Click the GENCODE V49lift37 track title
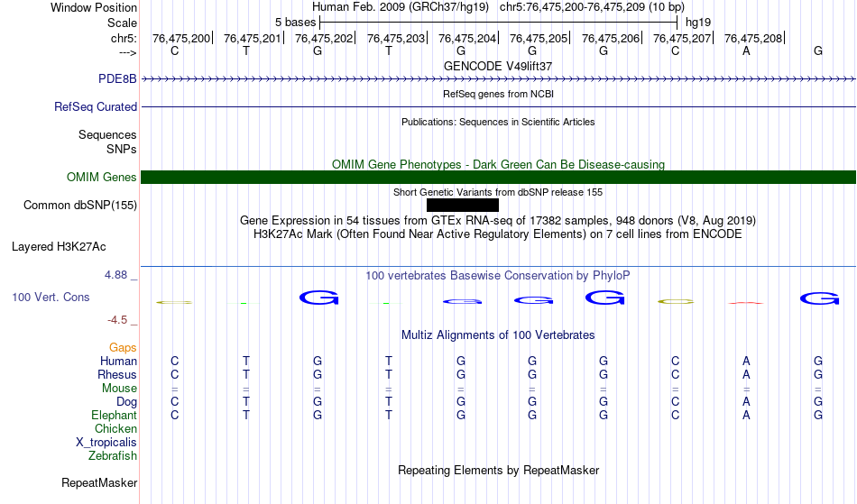 point(498,66)
